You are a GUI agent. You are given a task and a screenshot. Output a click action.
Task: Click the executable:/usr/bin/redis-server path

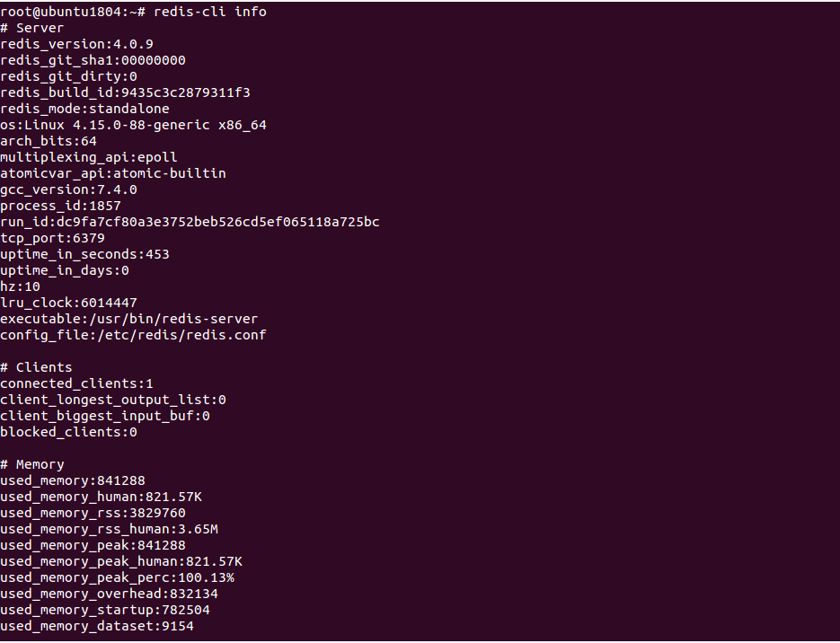click(129, 319)
